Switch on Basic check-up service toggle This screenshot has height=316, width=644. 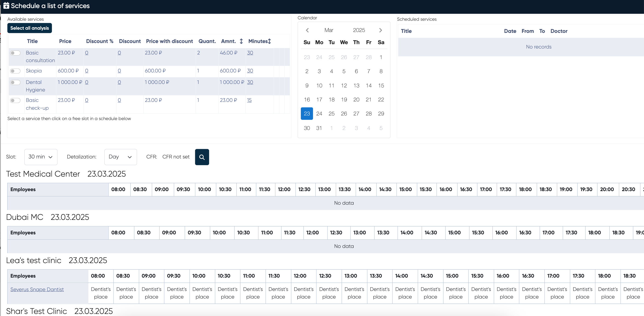click(15, 101)
